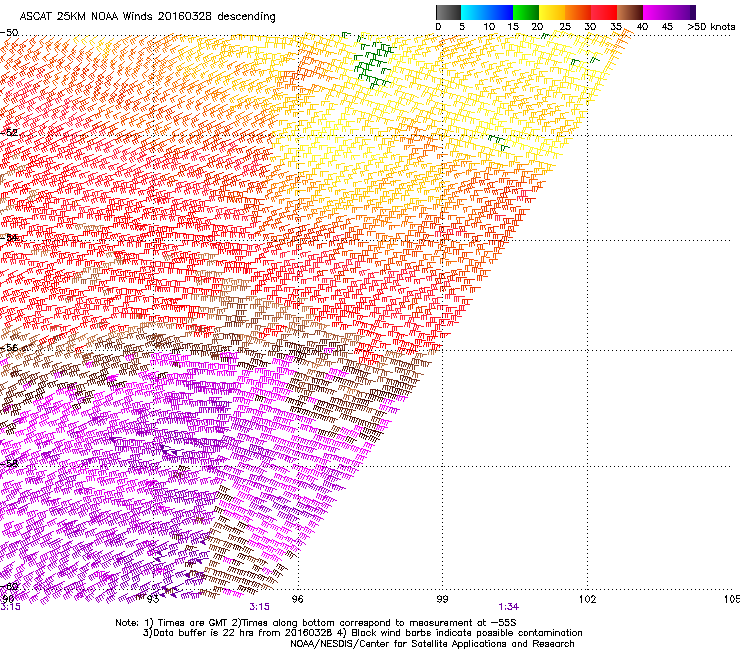Viewport: 740px width, 650px height.
Task: Click the chart title 'ASCAT 25KM NOAA Winds 20160328 descending'
Action: pyautogui.click(x=147, y=17)
